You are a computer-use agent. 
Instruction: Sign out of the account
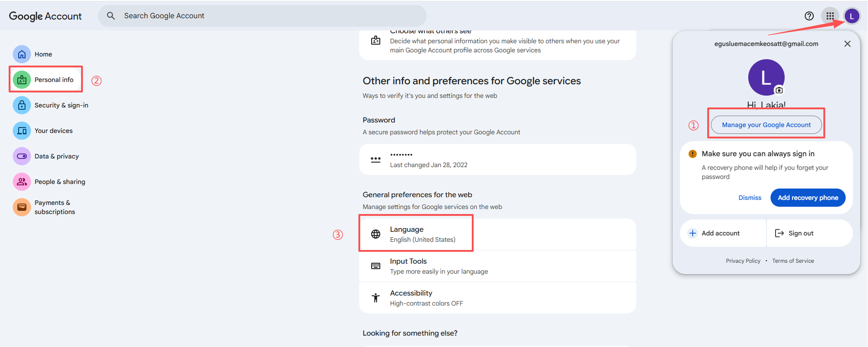point(810,233)
